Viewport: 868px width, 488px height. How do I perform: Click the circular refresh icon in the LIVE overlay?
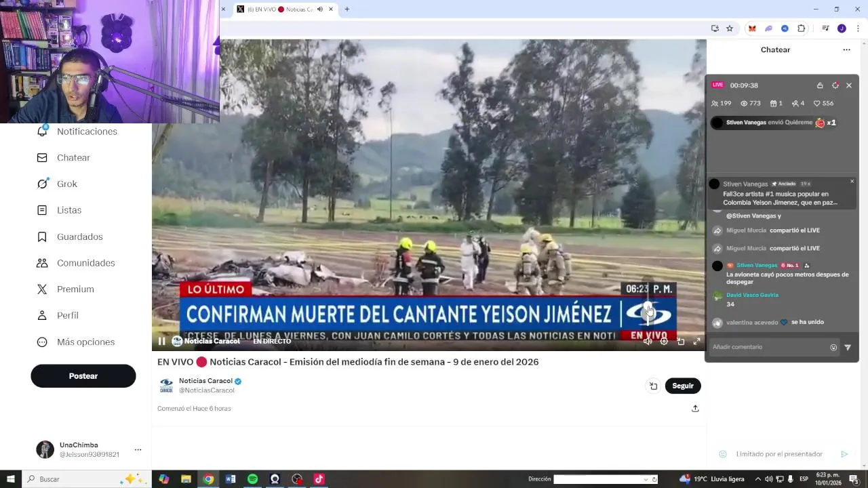(835, 85)
